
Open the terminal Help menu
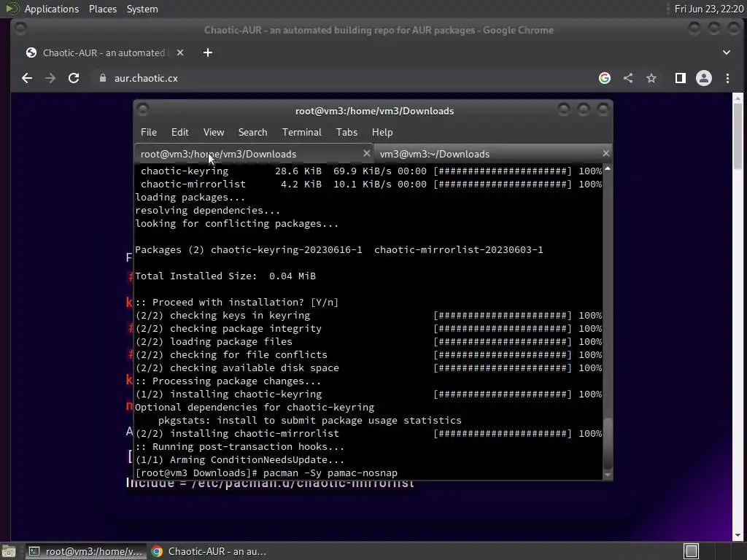382,133
